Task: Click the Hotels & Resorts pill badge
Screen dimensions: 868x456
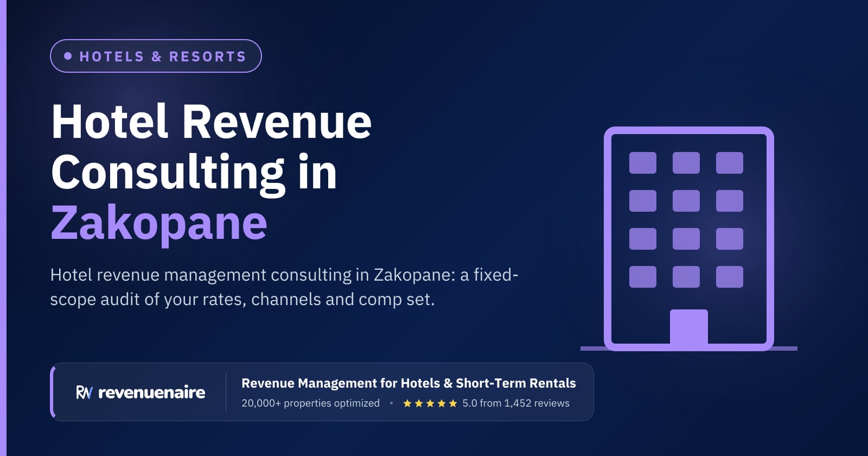Action: [156, 56]
